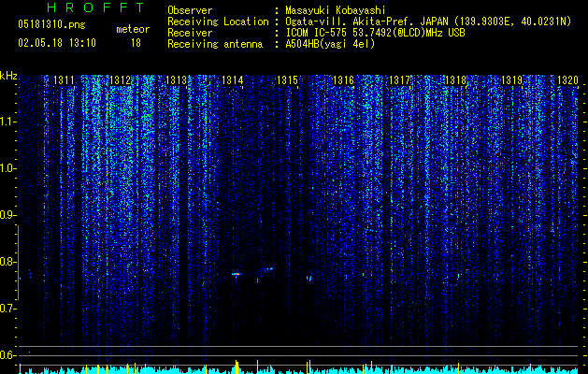Click the 1314 time marker

point(233,80)
